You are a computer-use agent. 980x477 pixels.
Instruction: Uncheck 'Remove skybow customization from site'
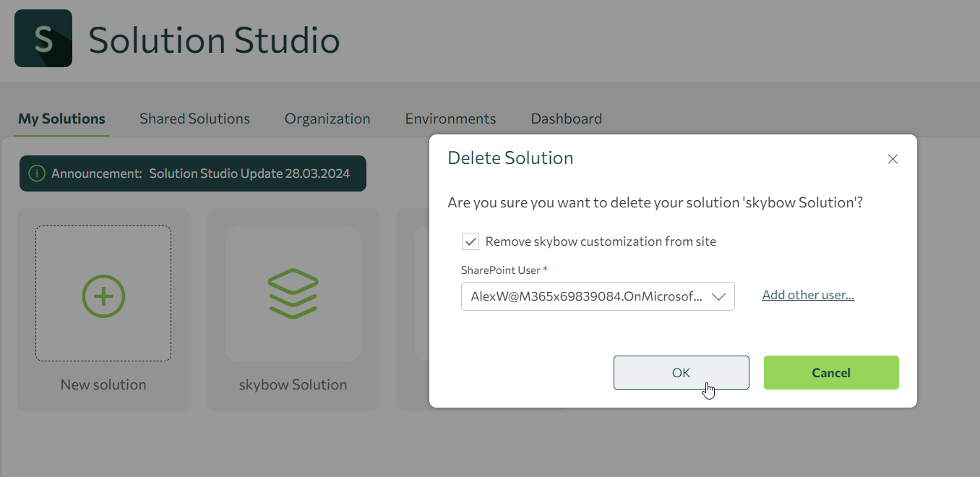(470, 241)
